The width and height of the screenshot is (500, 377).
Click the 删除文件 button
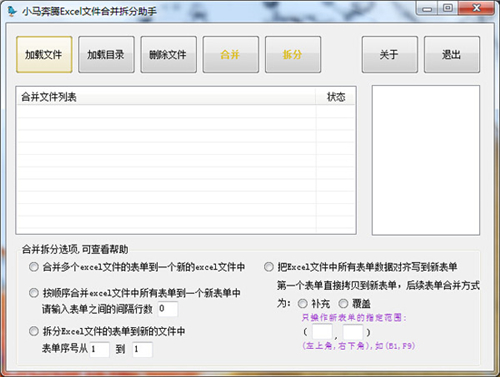(x=168, y=54)
